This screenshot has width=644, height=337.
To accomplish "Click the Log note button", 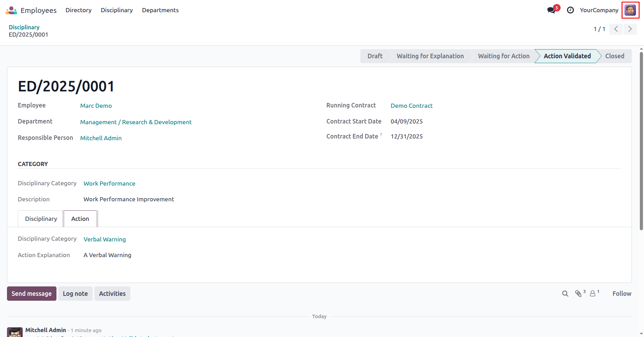I will point(75,294).
